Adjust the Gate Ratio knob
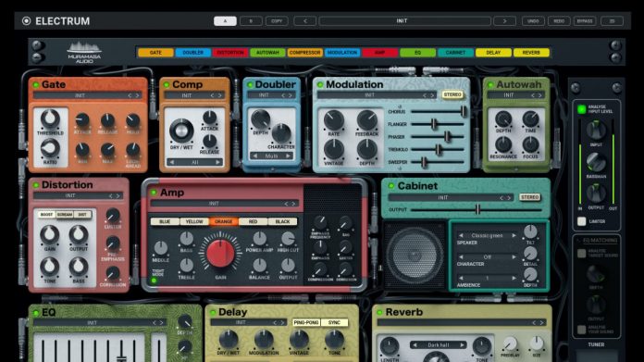Image resolution: width=644 pixels, height=362 pixels. pyautogui.click(x=50, y=148)
